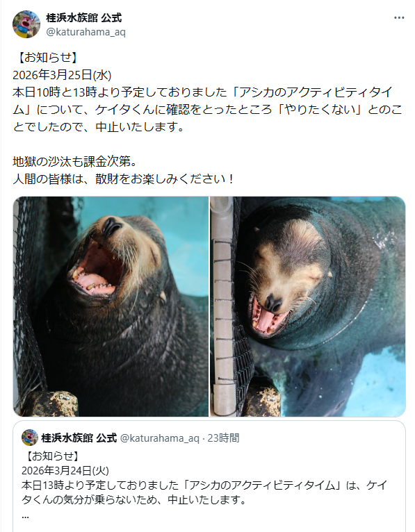The image size is (415, 532).
Task: Click the small avatar in quoted tweet
Action: click(x=30, y=438)
